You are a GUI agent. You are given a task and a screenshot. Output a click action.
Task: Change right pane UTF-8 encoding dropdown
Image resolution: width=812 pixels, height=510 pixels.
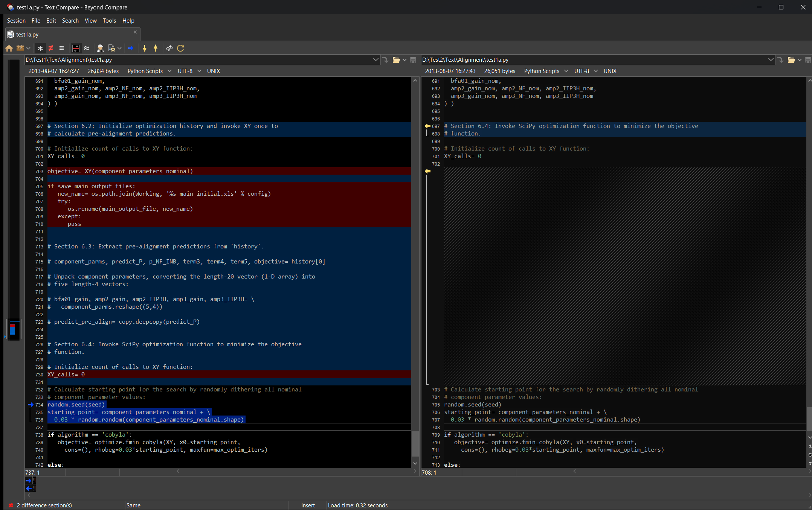click(586, 71)
